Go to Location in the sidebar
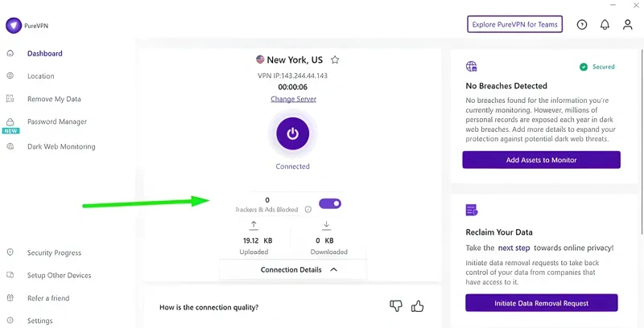 tap(40, 76)
